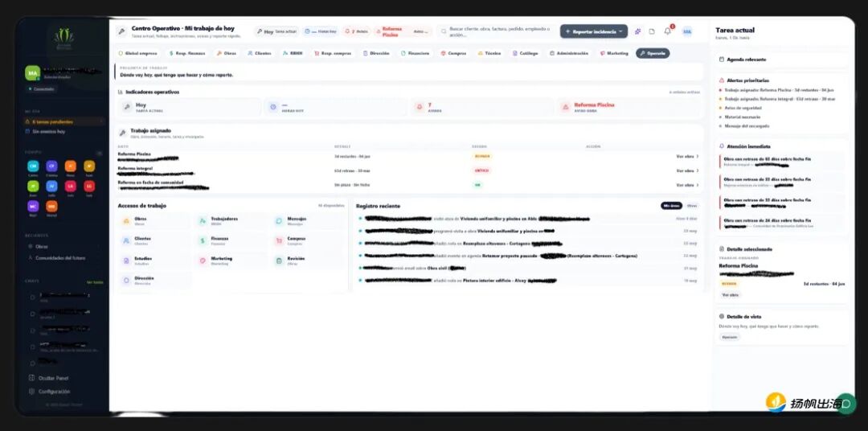Open Comunidades del futuro in sidebar
Screen dimensions: 868x431
click(x=56, y=258)
